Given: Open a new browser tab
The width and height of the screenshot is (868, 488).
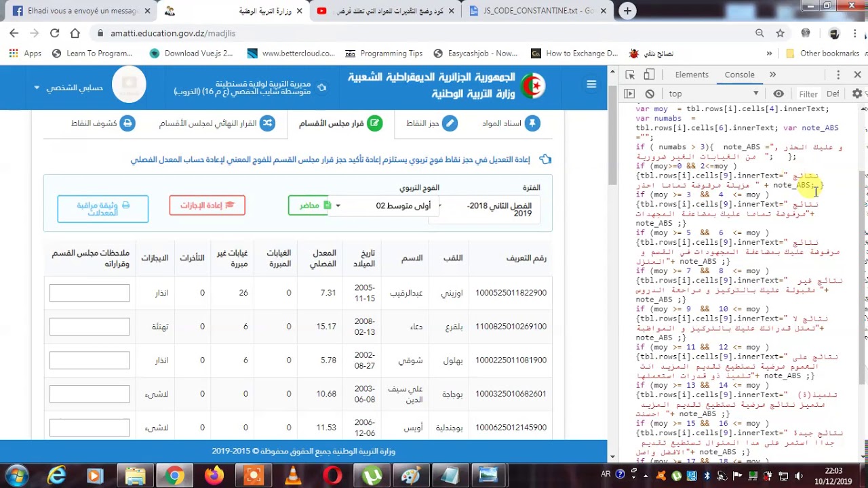Looking at the screenshot, I should click(627, 11).
